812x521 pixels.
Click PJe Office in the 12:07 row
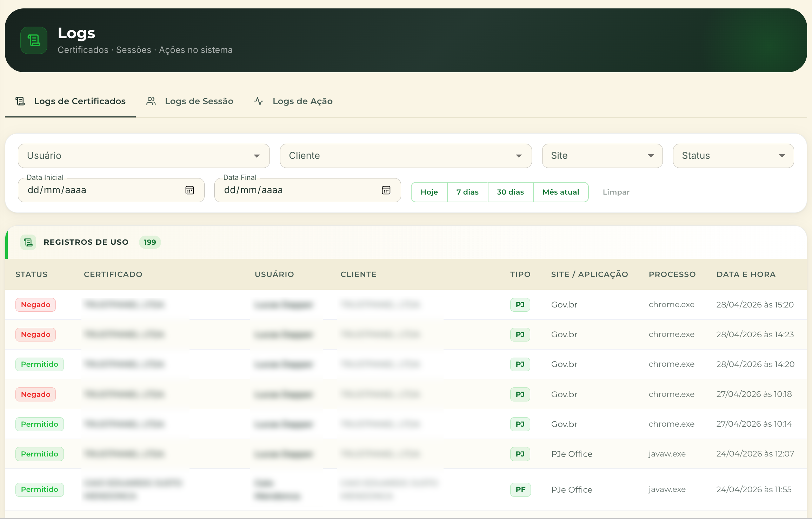coord(572,454)
